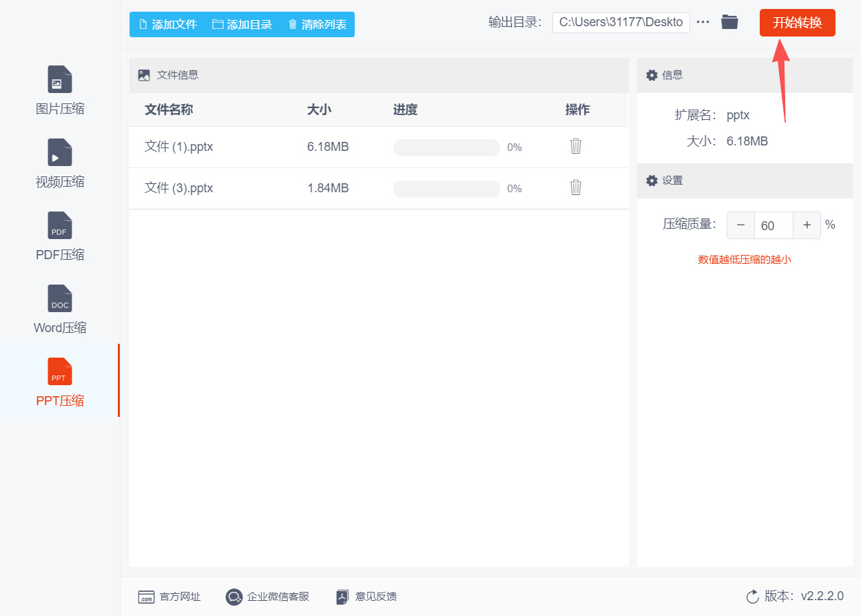Click the gear icon beside 信息 header
The height and width of the screenshot is (616, 861).
click(652, 75)
